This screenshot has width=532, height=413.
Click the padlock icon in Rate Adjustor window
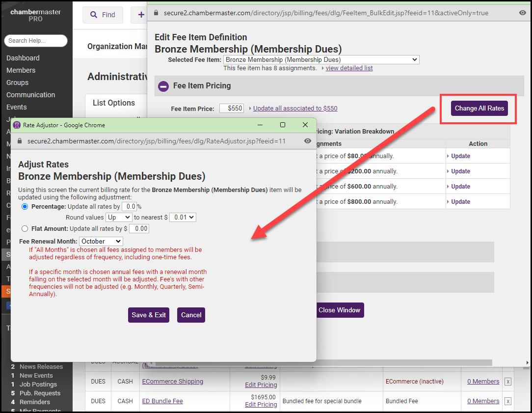click(x=20, y=141)
